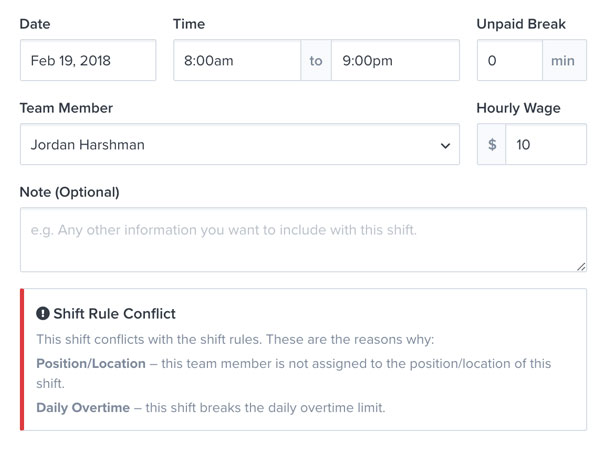Click the 'min' unit label beside break
Image resolution: width=608 pixels, height=456 pixels.
point(564,60)
